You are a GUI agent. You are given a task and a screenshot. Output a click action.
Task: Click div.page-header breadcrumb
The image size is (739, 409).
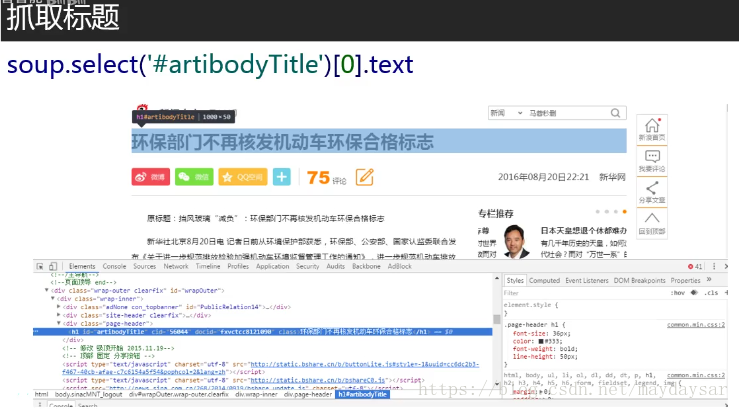(x=308, y=394)
